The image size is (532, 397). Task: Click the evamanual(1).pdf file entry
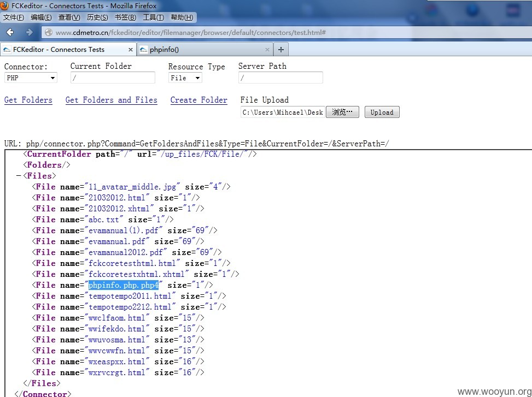tap(125, 230)
